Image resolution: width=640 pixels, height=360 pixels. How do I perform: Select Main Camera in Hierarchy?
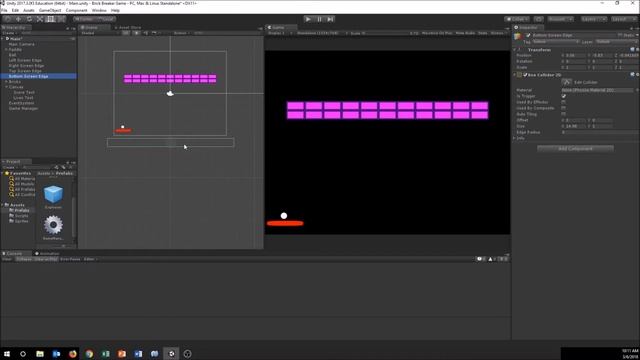(22, 44)
